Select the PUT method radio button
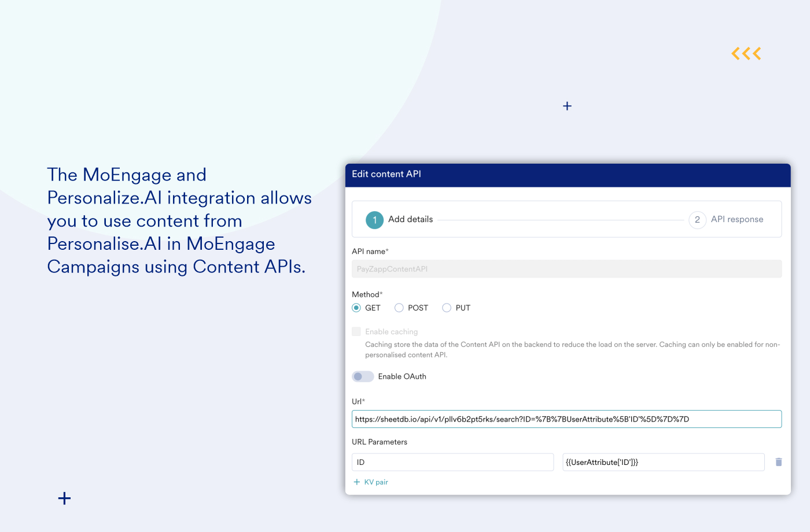 click(x=447, y=308)
